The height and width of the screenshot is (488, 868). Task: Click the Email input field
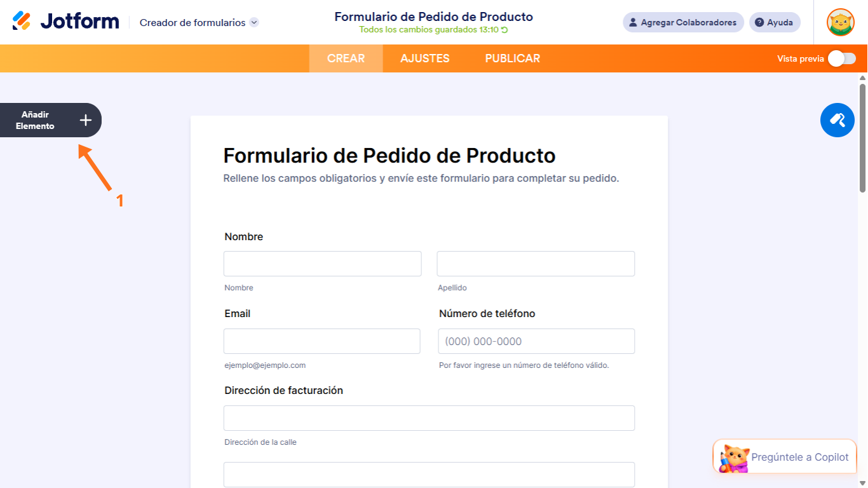322,341
